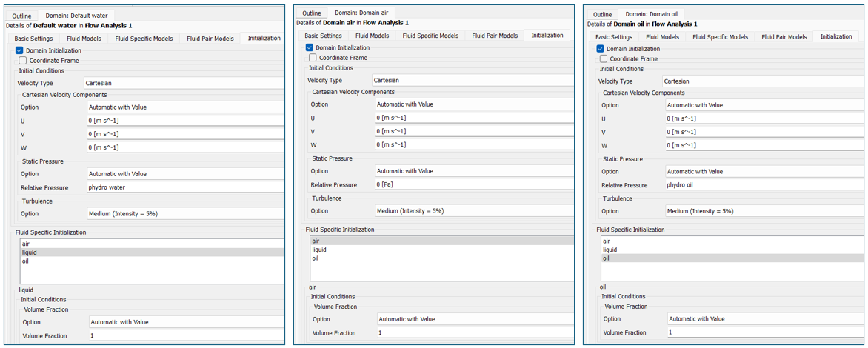Screen dimensions: 868x348
Task: Open Fluid Models tab in the Domain air panel
Action: tap(372, 36)
